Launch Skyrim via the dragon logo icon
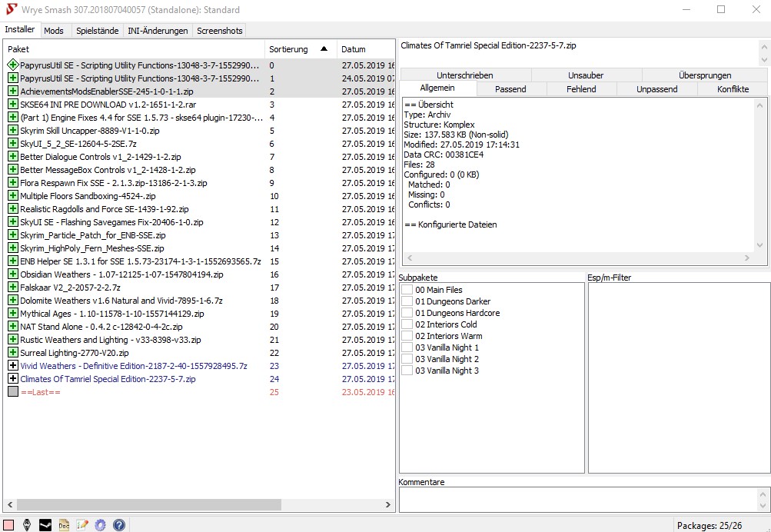The image size is (771, 532). tap(27, 524)
